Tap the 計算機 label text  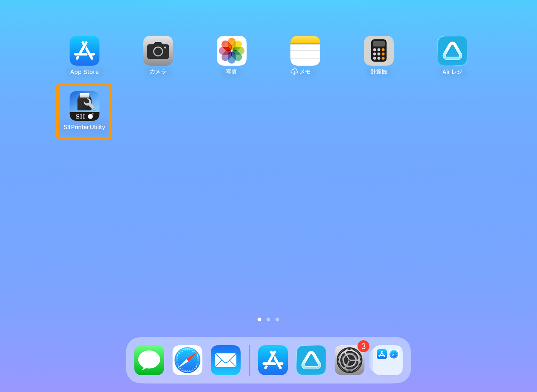point(379,72)
